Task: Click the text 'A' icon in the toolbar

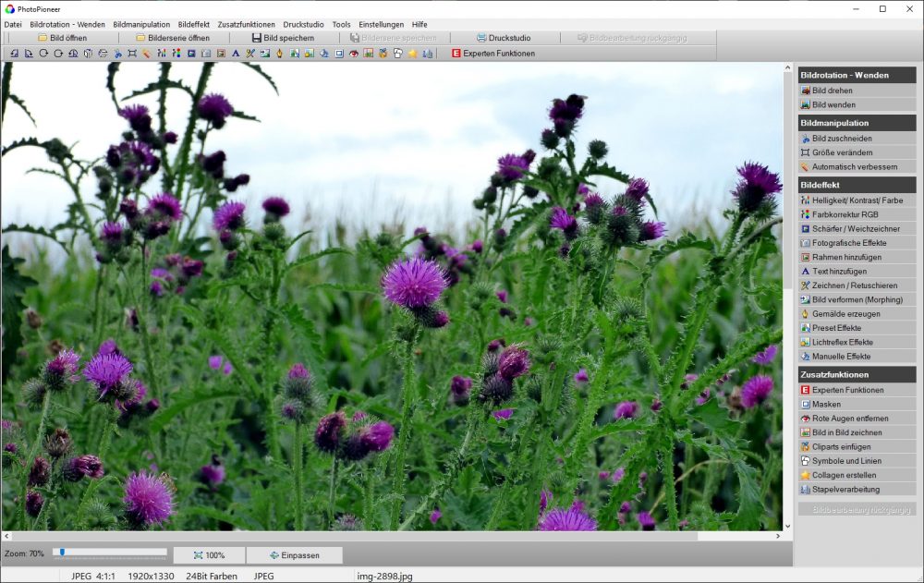Action: coord(236,54)
